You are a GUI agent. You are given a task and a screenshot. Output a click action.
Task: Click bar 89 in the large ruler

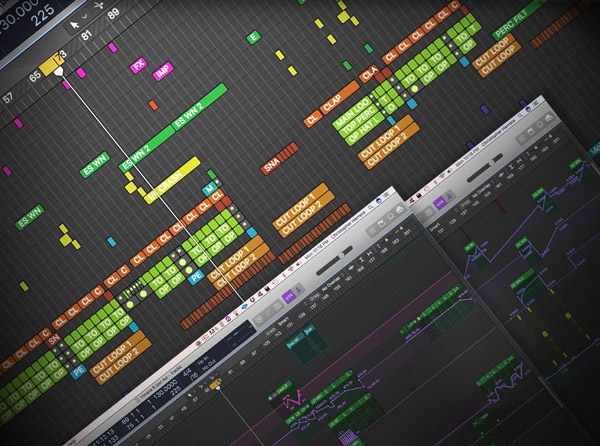click(x=113, y=15)
